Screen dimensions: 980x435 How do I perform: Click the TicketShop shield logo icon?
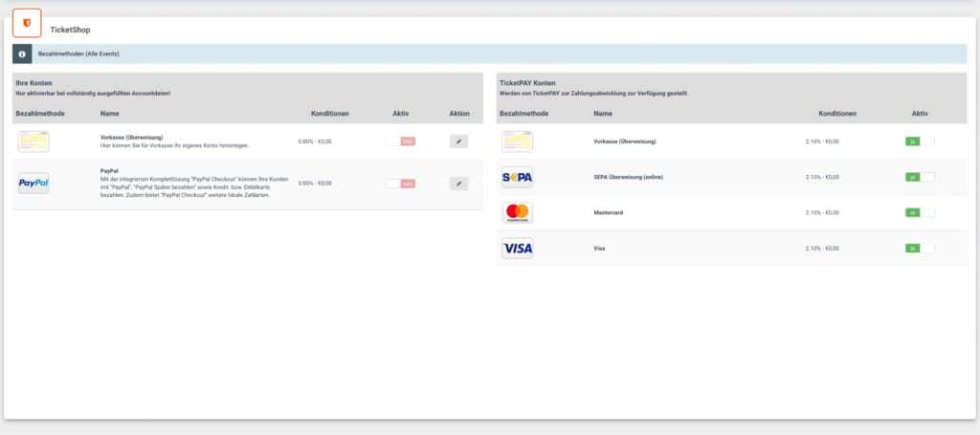click(27, 23)
